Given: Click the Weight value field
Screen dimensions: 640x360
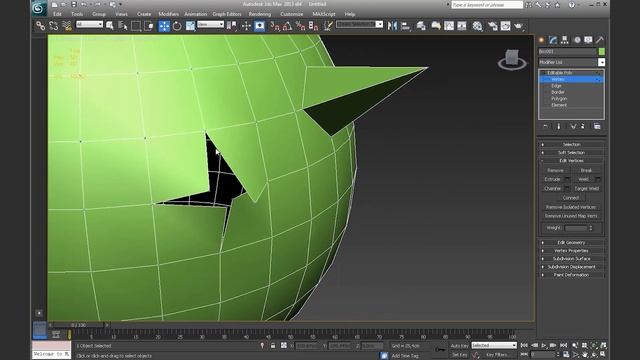Looking at the screenshot, I should (x=576, y=228).
